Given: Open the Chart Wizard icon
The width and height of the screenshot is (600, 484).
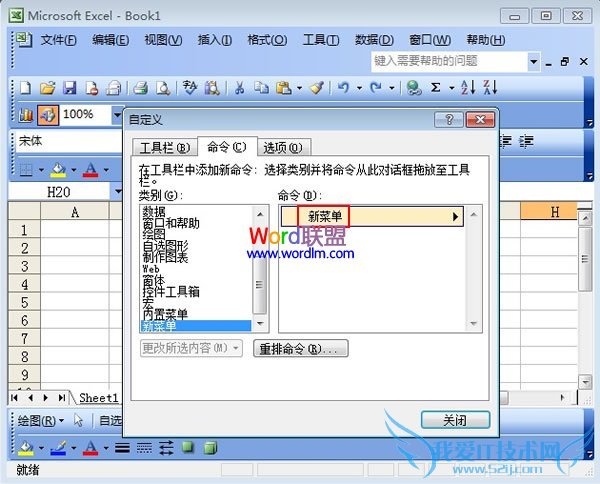Looking at the screenshot, I should (26, 115).
